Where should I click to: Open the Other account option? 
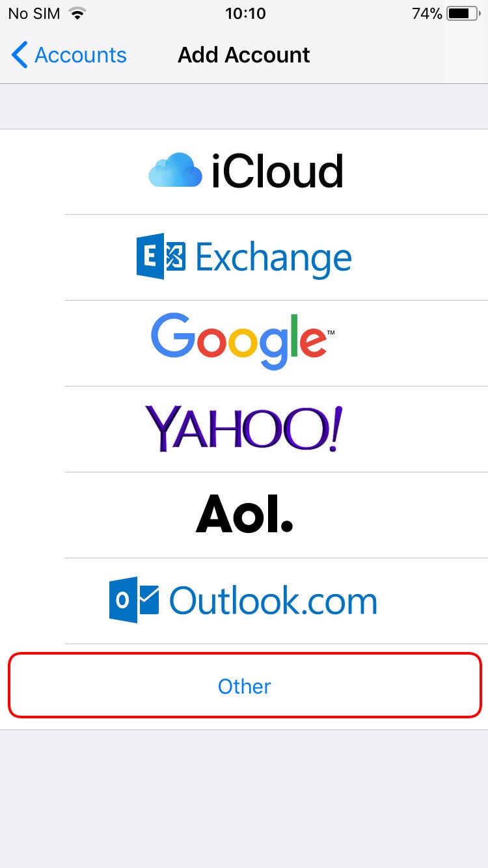pos(244,686)
